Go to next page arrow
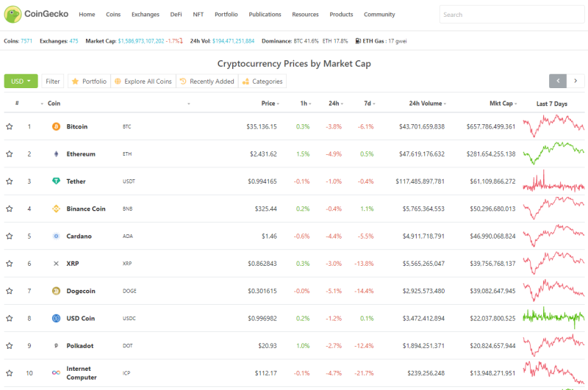The width and height of the screenshot is (588, 390). 576,81
